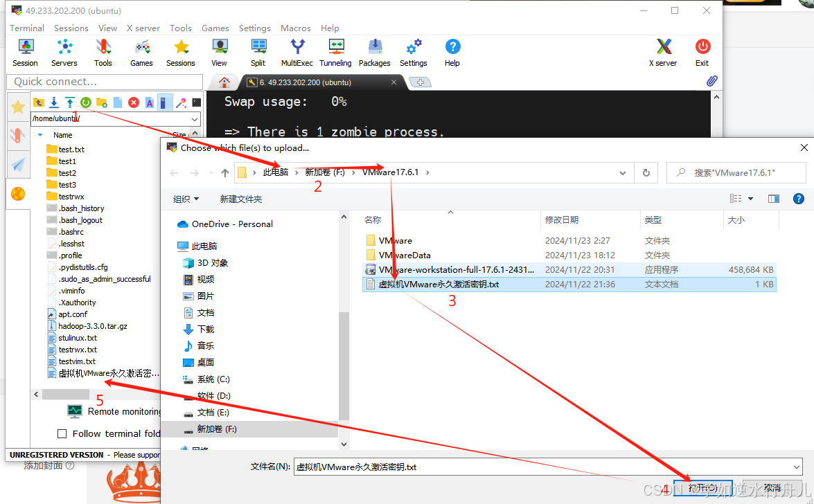The height and width of the screenshot is (504, 814).
Task: Open the Packages toolbar icon
Action: [374, 53]
